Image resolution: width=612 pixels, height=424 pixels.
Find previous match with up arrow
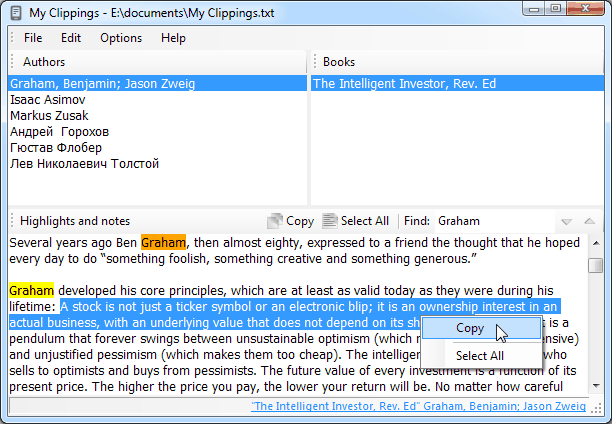[x=589, y=221]
